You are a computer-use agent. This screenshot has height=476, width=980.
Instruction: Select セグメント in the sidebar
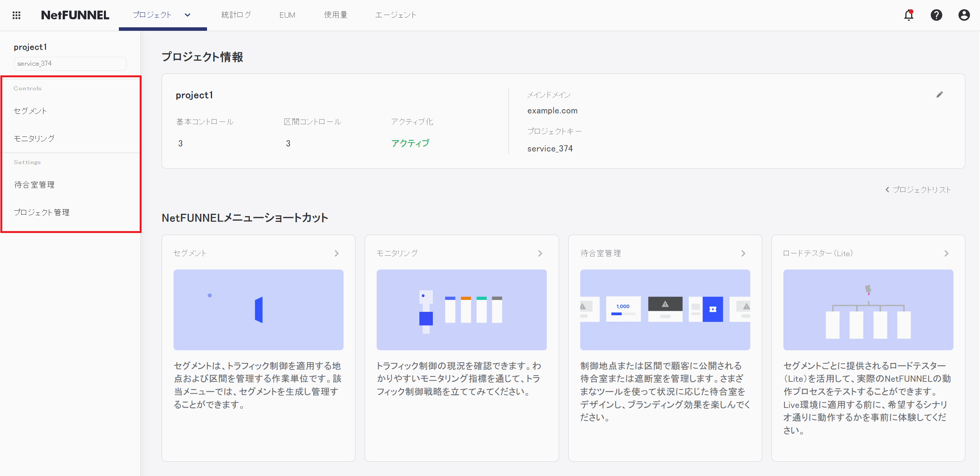point(30,111)
